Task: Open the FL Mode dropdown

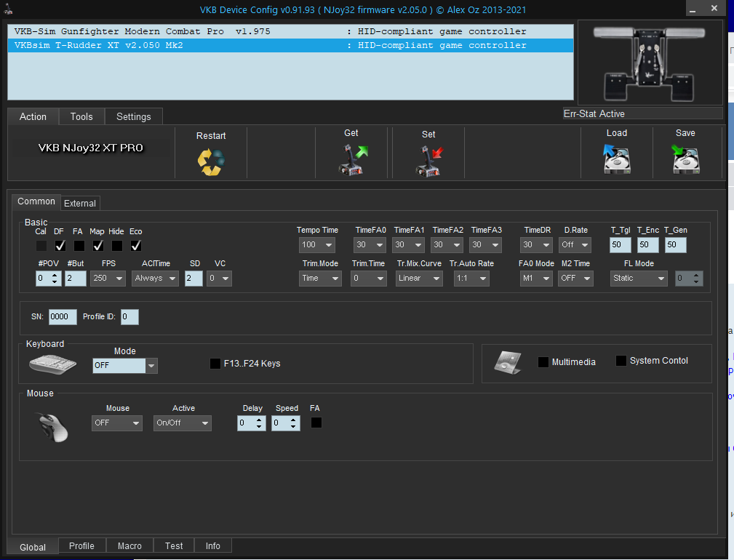Action: point(639,279)
